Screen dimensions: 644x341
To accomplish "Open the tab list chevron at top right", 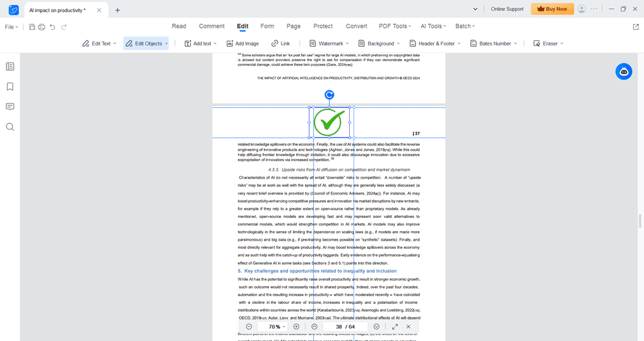I will (475, 9).
